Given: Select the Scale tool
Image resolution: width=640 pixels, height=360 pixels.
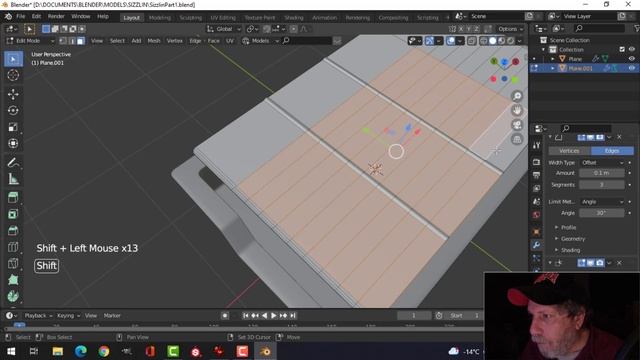Looking at the screenshot, I should point(13,127).
